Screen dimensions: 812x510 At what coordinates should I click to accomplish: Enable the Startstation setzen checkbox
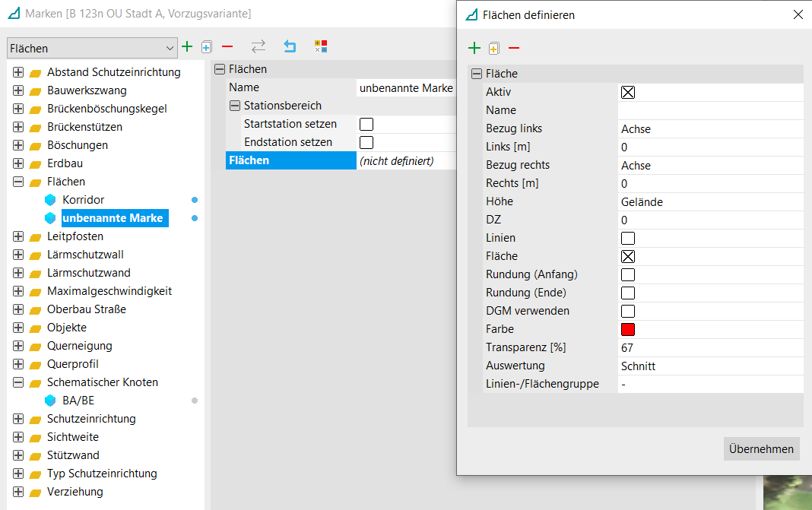366,124
